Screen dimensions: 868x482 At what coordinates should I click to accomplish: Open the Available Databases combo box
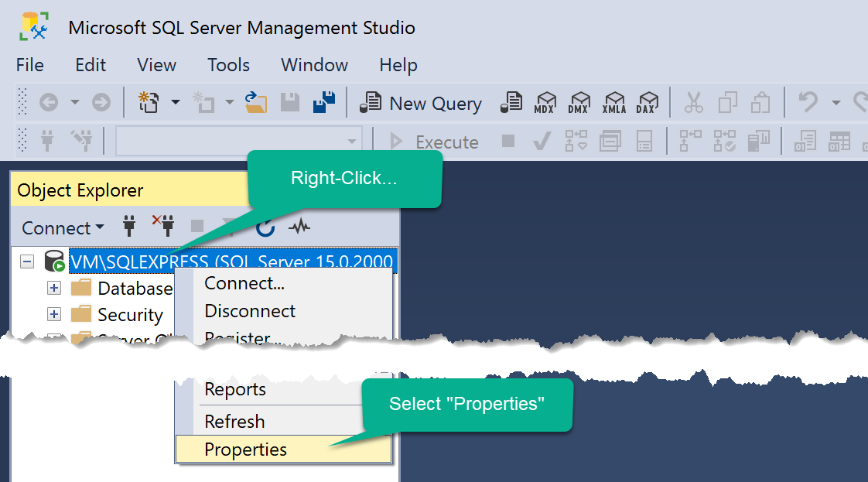pyautogui.click(x=238, y=141)
